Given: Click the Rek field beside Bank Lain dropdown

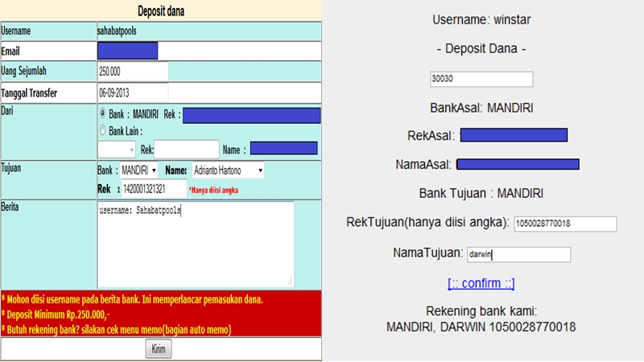Looking at the screenshot, I should pos(186,149).
